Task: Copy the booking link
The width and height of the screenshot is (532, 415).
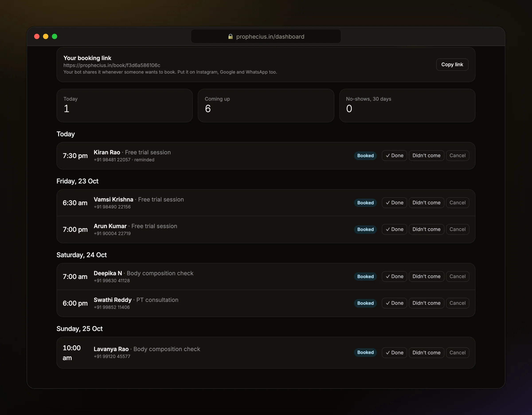Action: pos(452,65)
